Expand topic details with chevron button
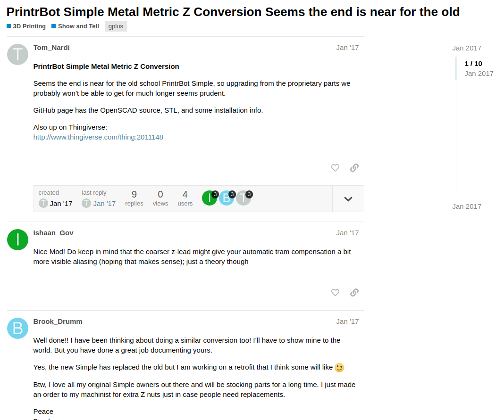Image resolution: width=504 pixels, height=420 pixels. point(348,199)
